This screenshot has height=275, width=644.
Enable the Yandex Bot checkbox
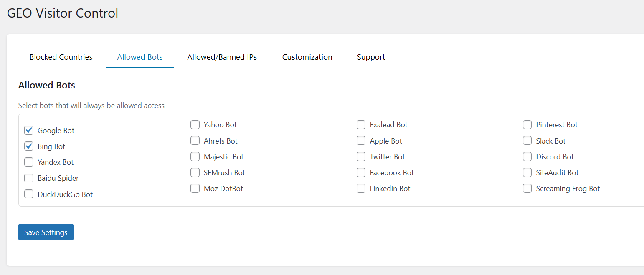click(29, 162)
